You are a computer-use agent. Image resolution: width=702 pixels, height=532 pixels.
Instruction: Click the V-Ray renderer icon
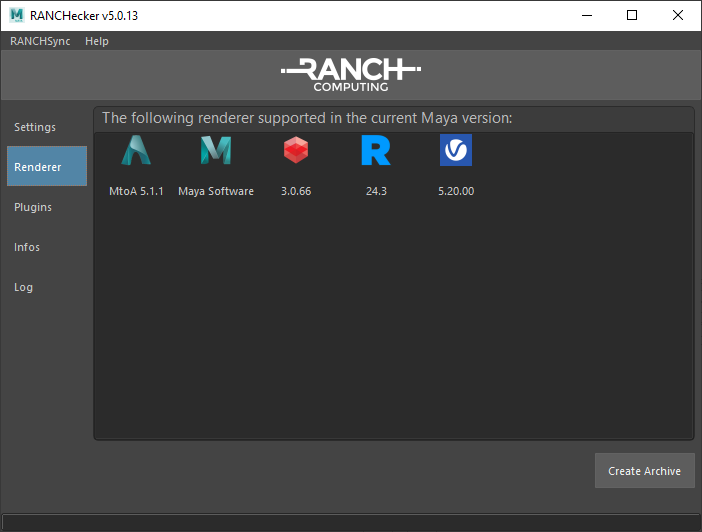tap(456, 150)
